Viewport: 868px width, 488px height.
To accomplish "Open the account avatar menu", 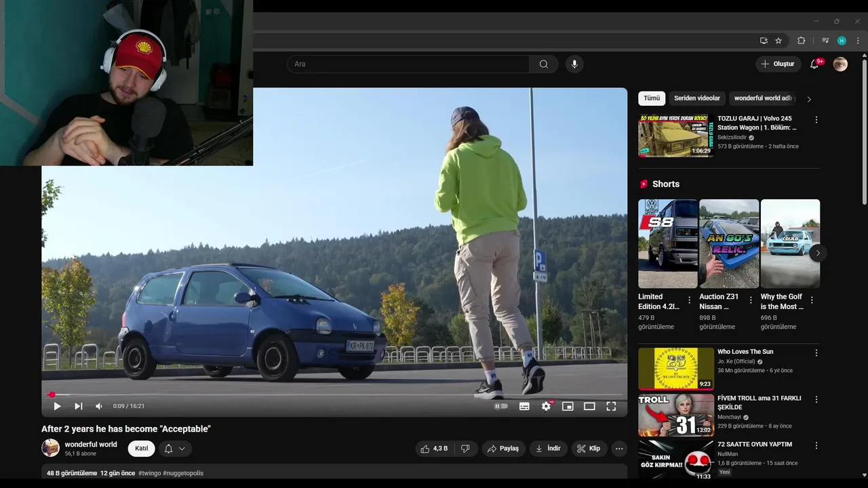I will point(840,64).
